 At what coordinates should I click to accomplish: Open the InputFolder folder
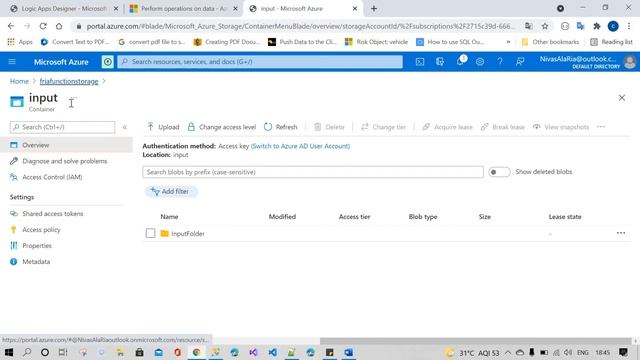[x=188, y=233]
